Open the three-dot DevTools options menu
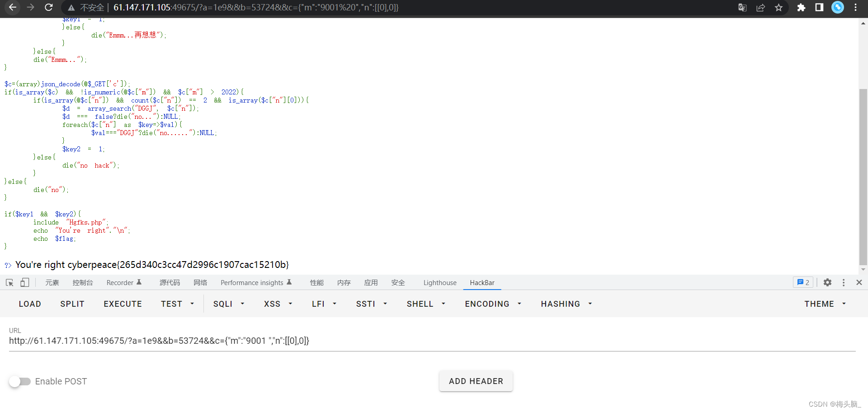Viewport: 868px width, 412px height. (x=844, y=282)
